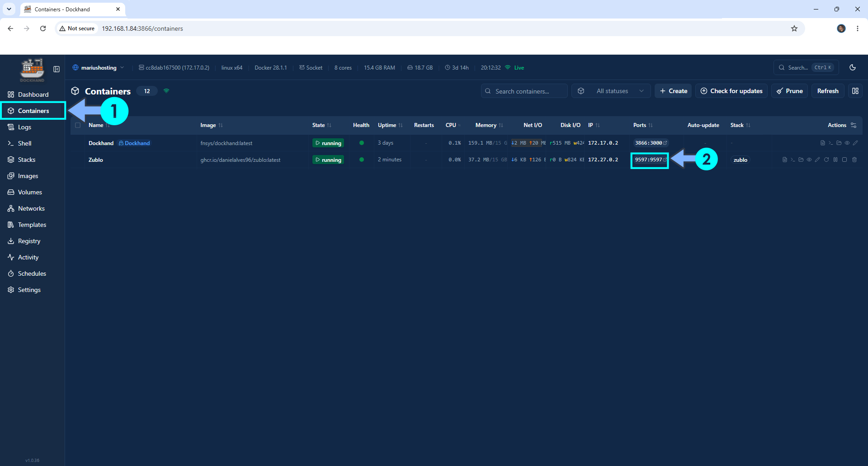
Task: Pause the Zublo container
Action: click(x=835, y=160)
